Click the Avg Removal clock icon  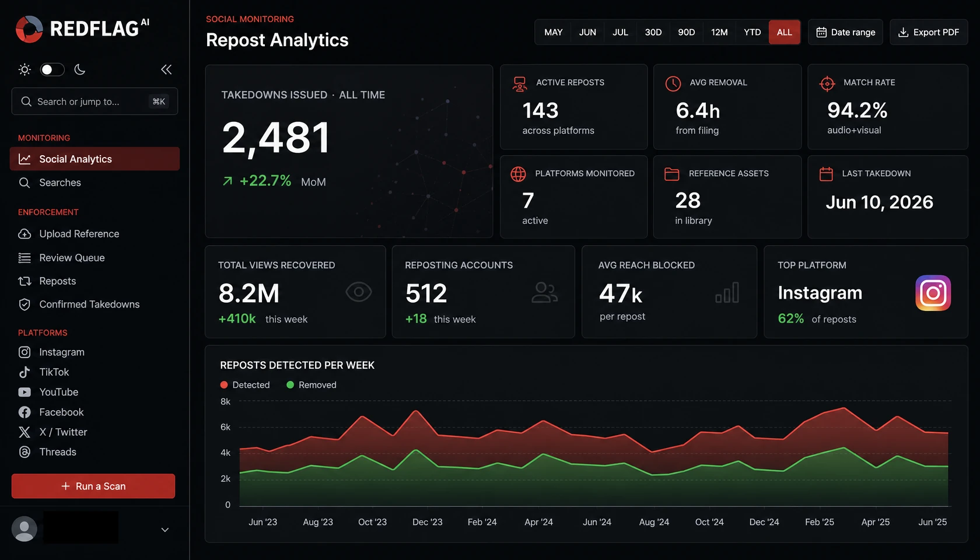pyautogui.click(x=673, y=84)
